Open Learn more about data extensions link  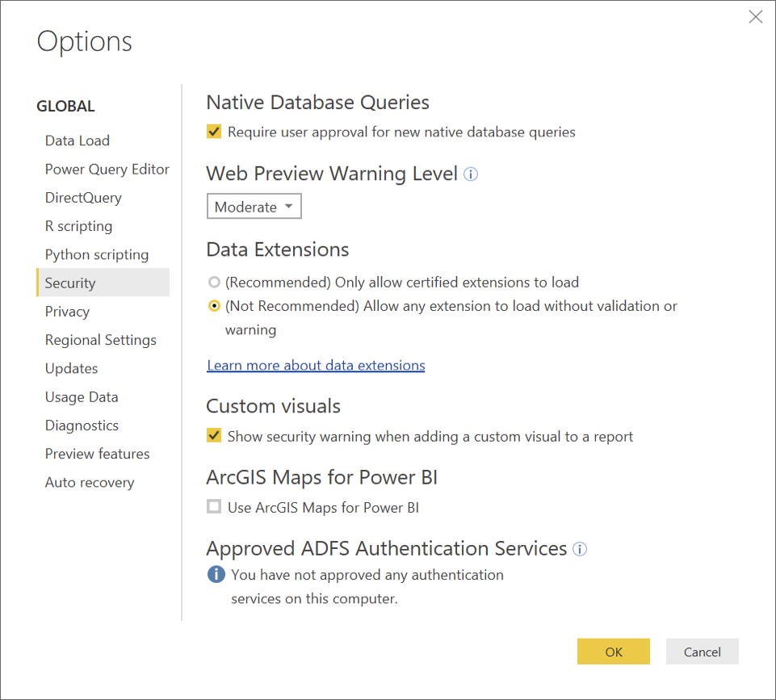[316, 365]
